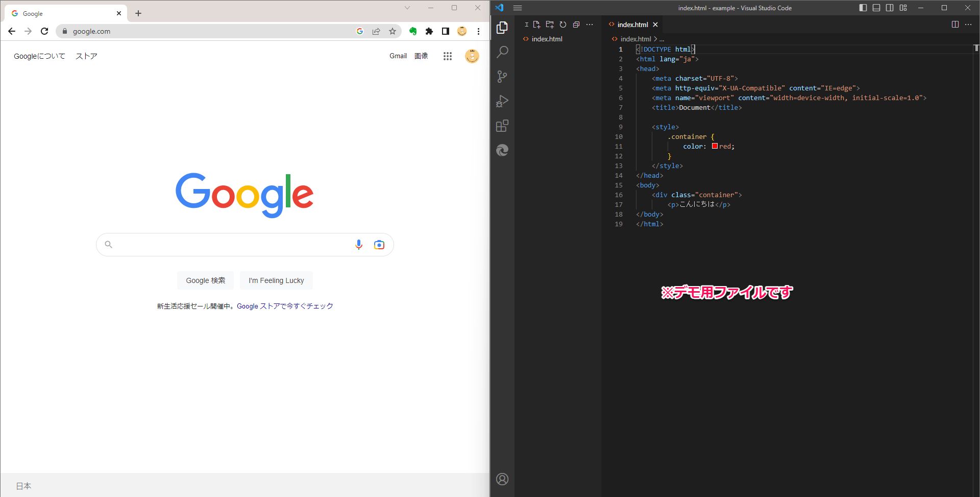Refresh the Explorer file list
Viewport: 980px width, 497px height.
click(x=563, y=25)
